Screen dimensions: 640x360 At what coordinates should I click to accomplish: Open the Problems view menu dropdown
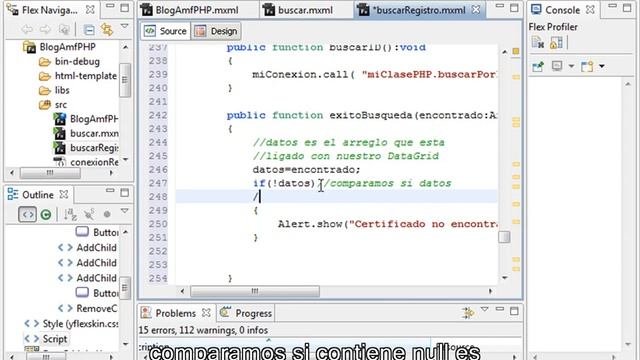(x=484, y=310)
